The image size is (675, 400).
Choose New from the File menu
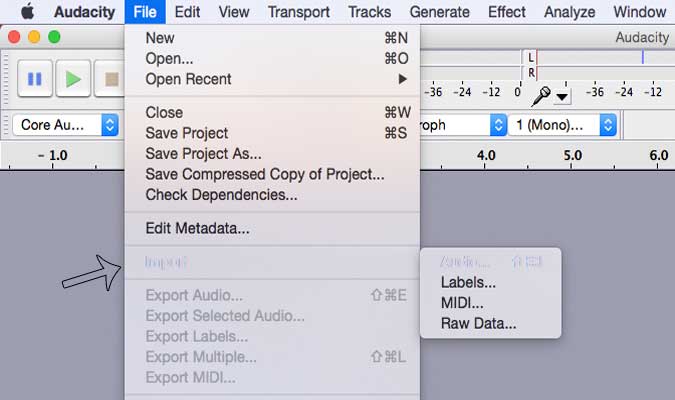tap(272, 38)
